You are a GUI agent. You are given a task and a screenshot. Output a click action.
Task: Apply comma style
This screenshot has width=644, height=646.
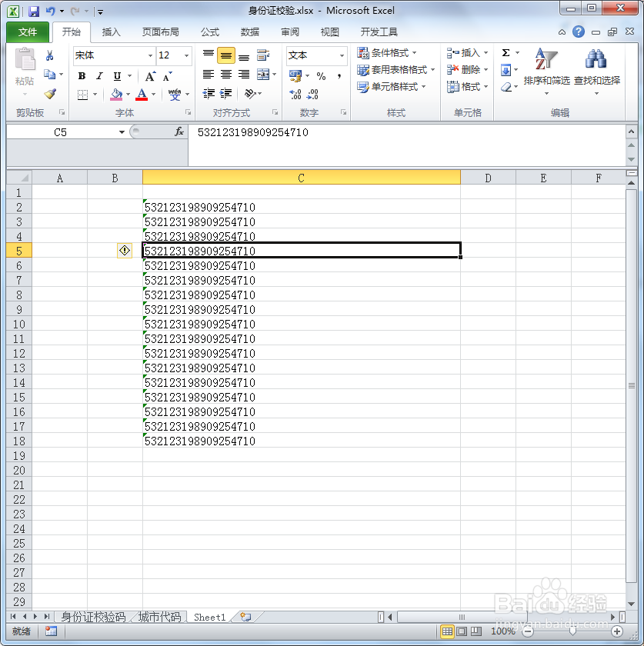click(339, 76)
